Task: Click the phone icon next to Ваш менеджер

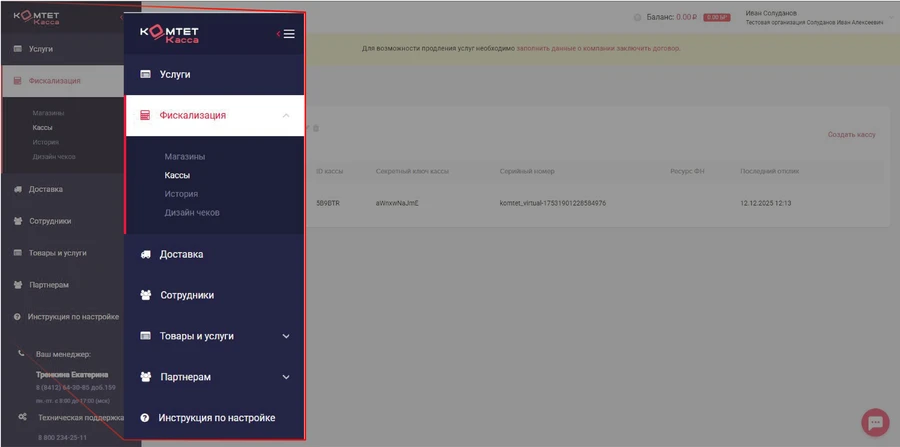Action: (x=21, y=354)
